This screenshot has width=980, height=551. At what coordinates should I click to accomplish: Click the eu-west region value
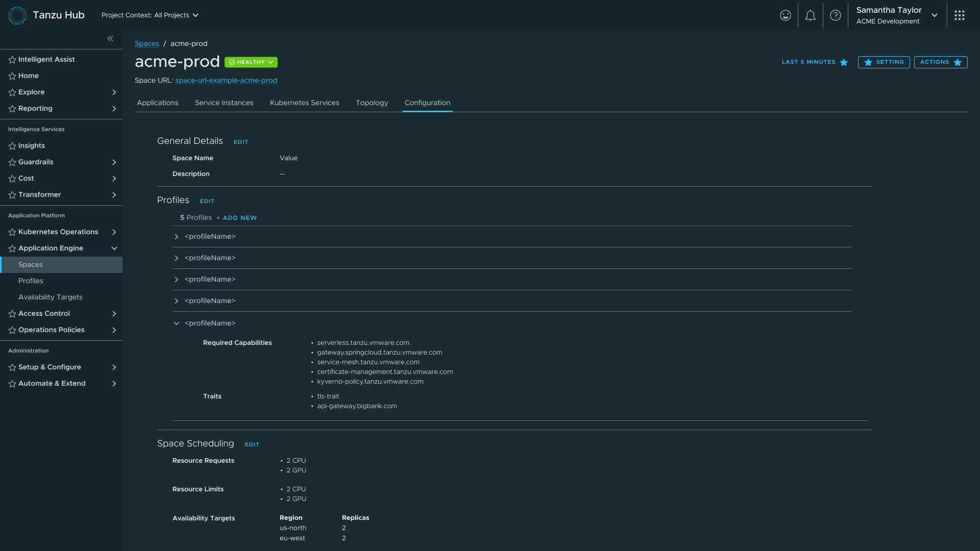[292, 538]
